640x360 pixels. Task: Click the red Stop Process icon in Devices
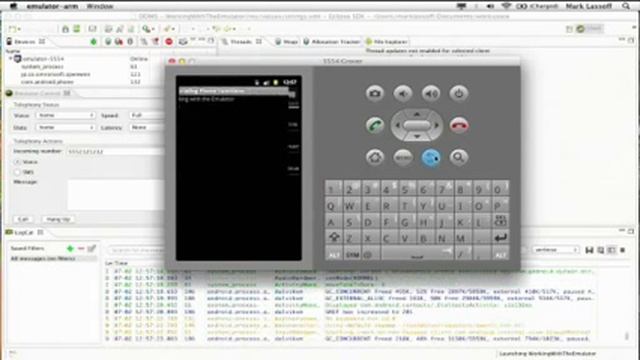coord(169,42)
